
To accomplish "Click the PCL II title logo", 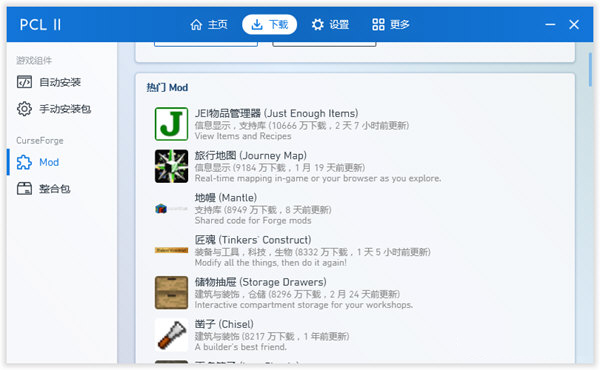I will tap(40, 25).
